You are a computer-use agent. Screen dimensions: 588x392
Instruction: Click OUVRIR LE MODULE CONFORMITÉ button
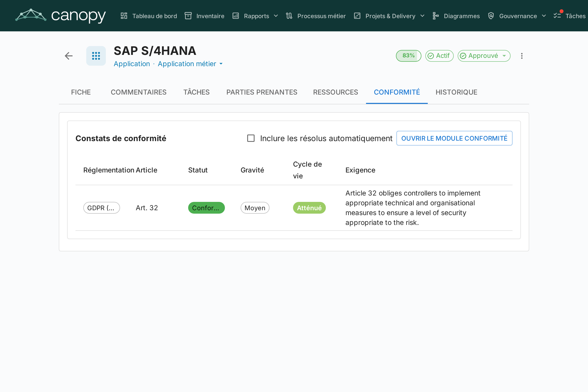[x=454, y=138]
